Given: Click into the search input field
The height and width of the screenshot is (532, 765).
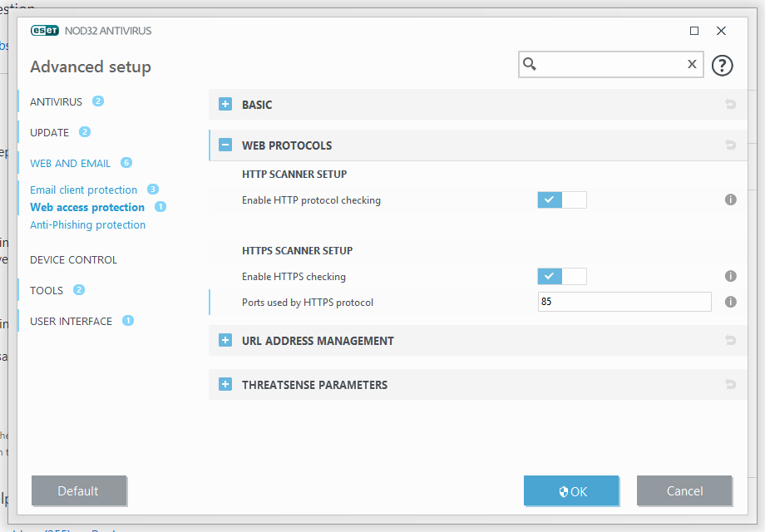Looking at the screenshot, I should click(611, 64).
